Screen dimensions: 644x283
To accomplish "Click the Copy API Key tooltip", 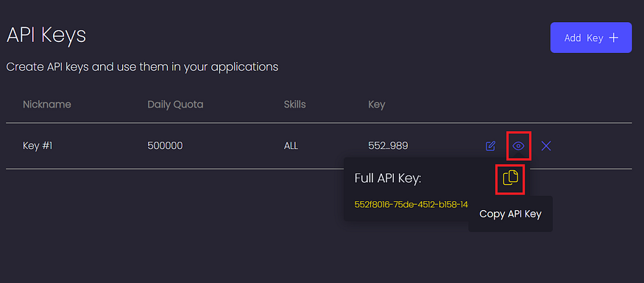I will point(510,214).
